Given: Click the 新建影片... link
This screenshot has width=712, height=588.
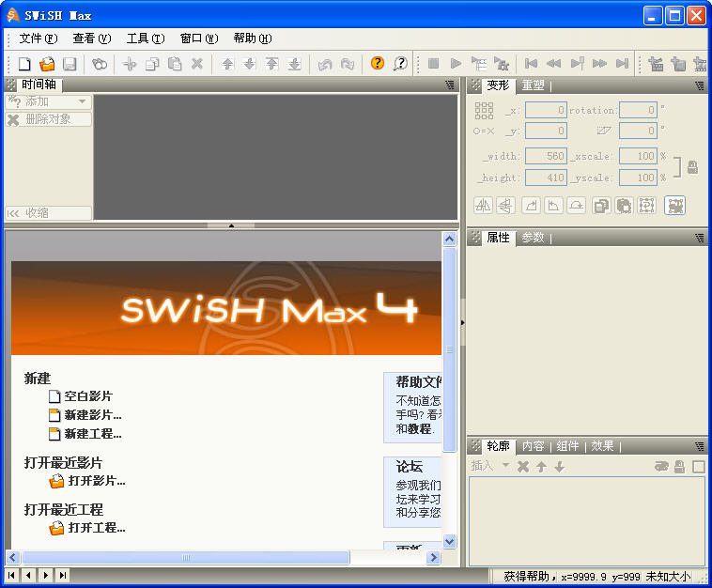Looking at the screenshot, I should coord(92,414).
